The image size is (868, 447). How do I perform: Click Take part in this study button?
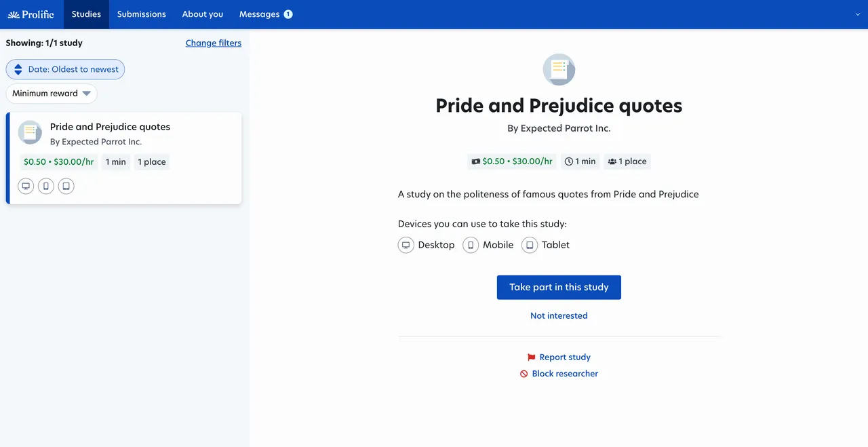(559, 287)
